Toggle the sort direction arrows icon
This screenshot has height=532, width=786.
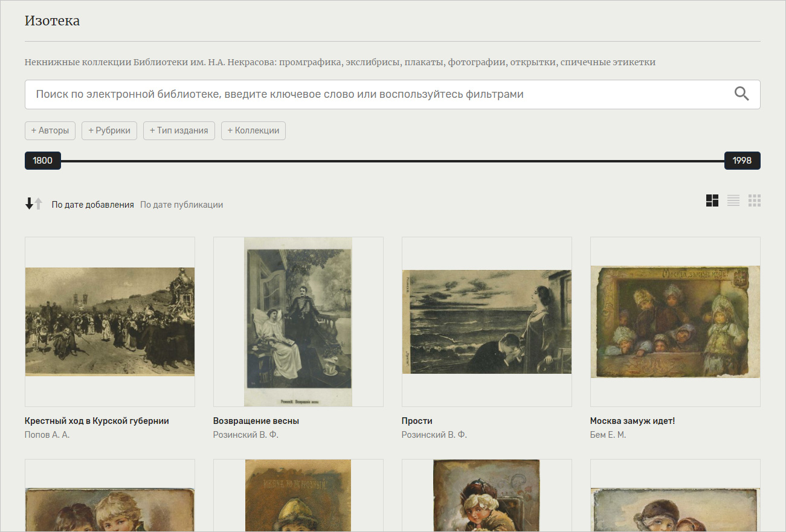click(34, 204)
